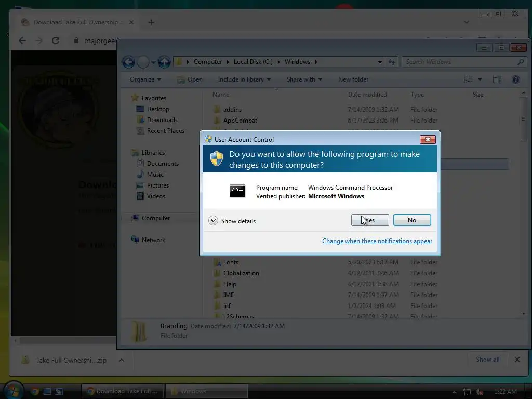Go back in the Explorer window
Viewport: 532px width, 399px height.
(x=129, y=62)
